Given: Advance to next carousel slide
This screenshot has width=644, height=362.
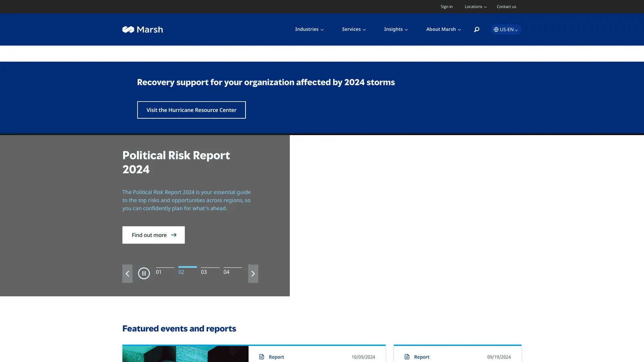Looking at the screenshot, I should pos(253,274).
